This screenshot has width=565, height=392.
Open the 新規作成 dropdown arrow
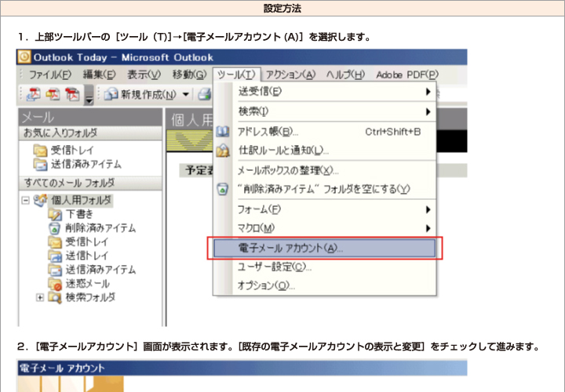coord(185,95)
